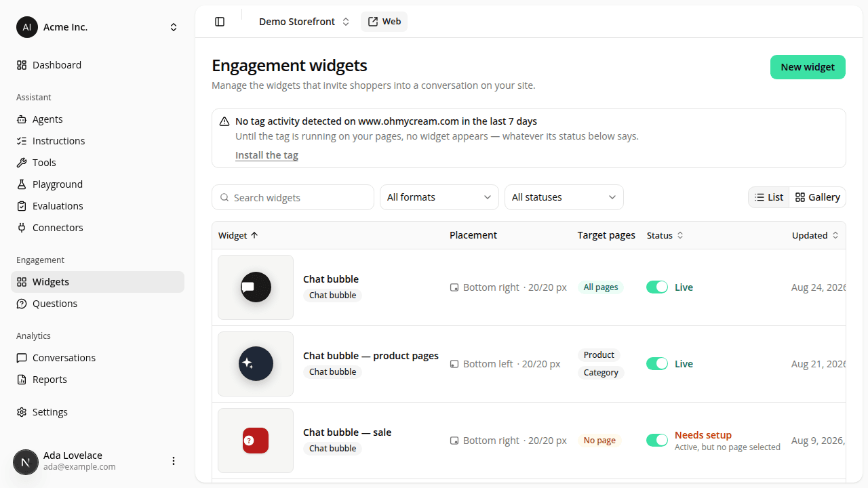Go to Agents in the sidebar
This screenshot has height=488, width=868.
tap(98, 119)
